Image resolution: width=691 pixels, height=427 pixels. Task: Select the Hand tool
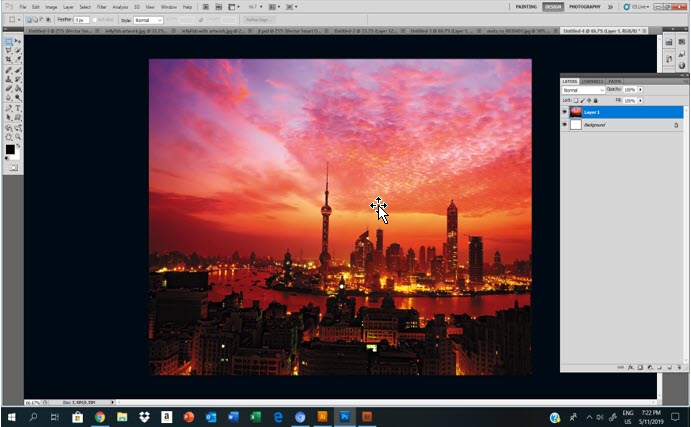click(8, 137)
